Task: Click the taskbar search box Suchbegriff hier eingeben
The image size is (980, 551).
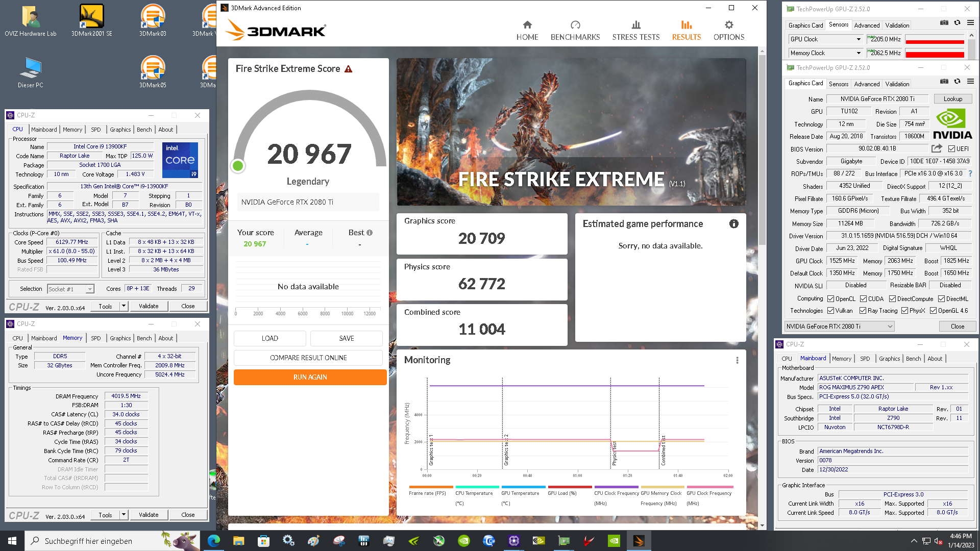Action: tap(112, 541)
